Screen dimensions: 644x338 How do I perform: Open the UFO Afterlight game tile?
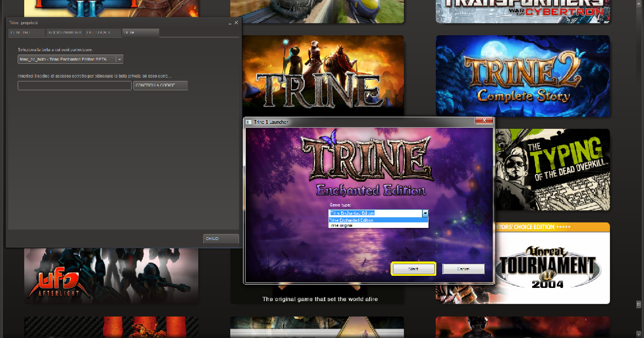click(110, 275)
